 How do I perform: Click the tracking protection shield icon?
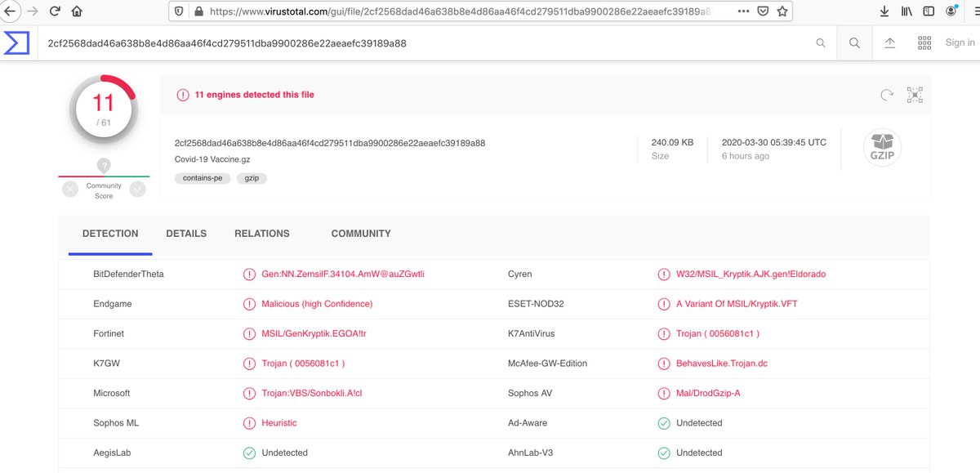[x=179, y=11]
